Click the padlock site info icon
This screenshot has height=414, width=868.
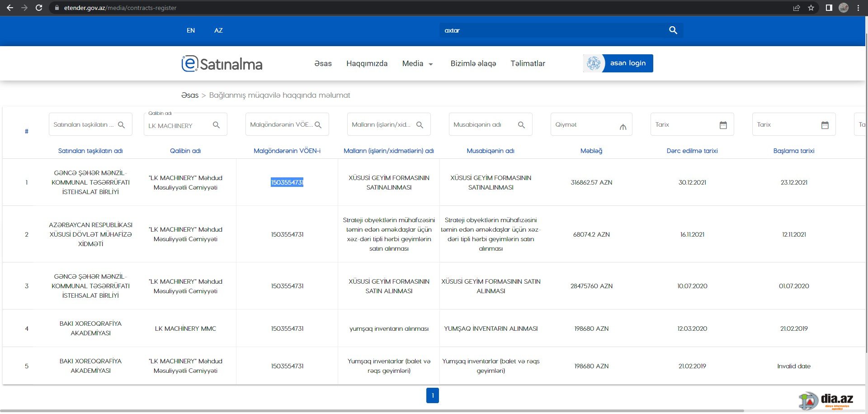[x=57, y=8]
